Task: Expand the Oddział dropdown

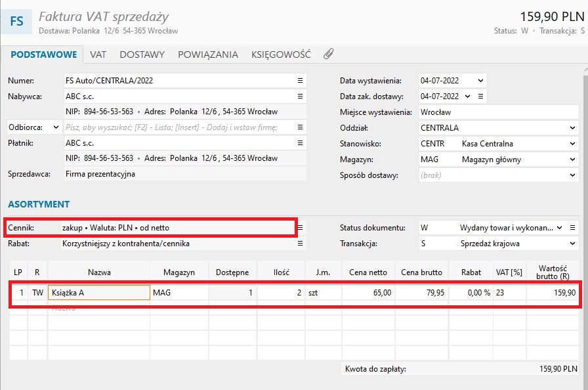Action: click(x=572, y=128)
